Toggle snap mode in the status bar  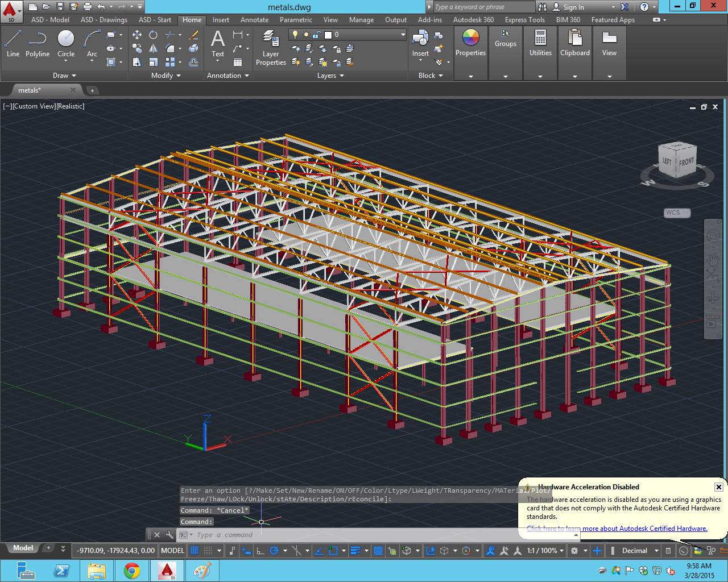coord(208,550)
